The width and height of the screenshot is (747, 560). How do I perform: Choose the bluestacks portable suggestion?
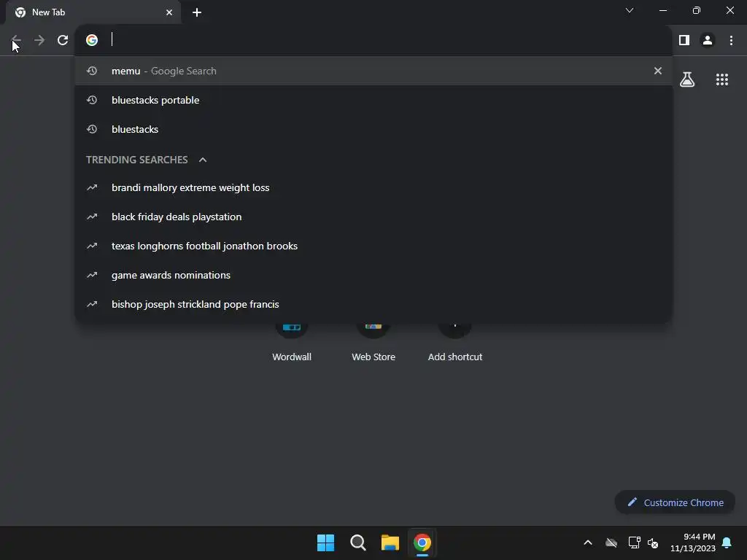373,100
